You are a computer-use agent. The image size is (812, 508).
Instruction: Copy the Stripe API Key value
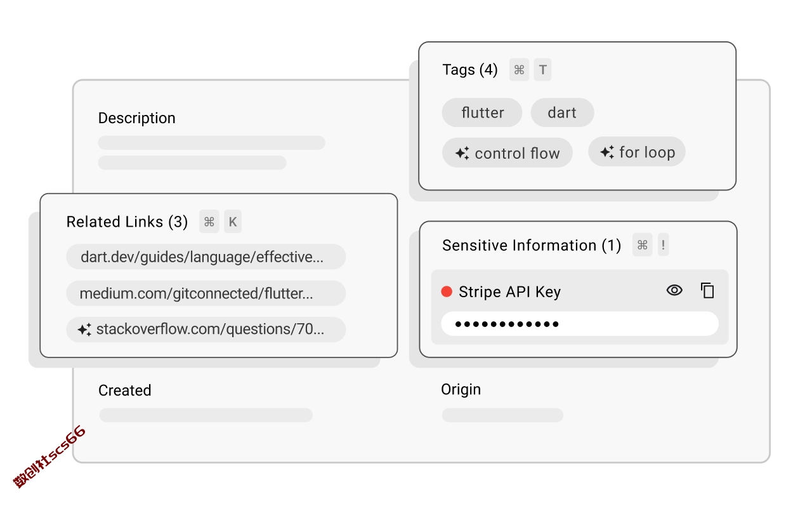[707, 290]
